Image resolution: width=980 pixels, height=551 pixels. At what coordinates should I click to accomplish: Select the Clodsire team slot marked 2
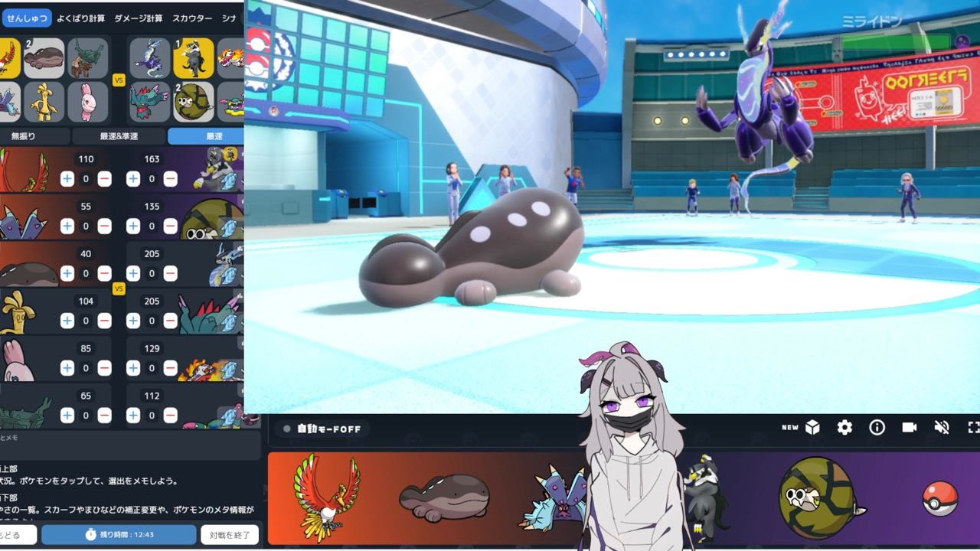click(44, 58)
